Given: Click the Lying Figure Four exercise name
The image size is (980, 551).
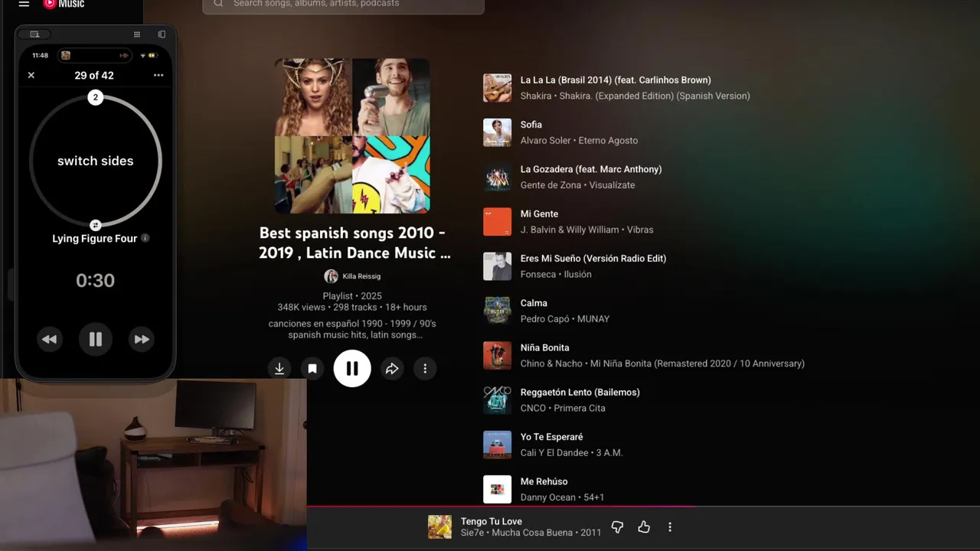Looking at the screenshot, I should [x=95, y=238].
